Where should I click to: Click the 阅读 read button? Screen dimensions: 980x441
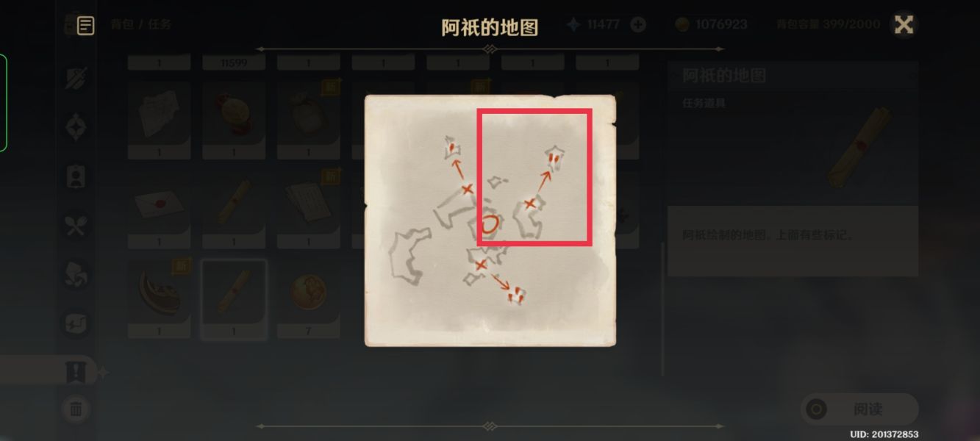[x=859, y=409]
